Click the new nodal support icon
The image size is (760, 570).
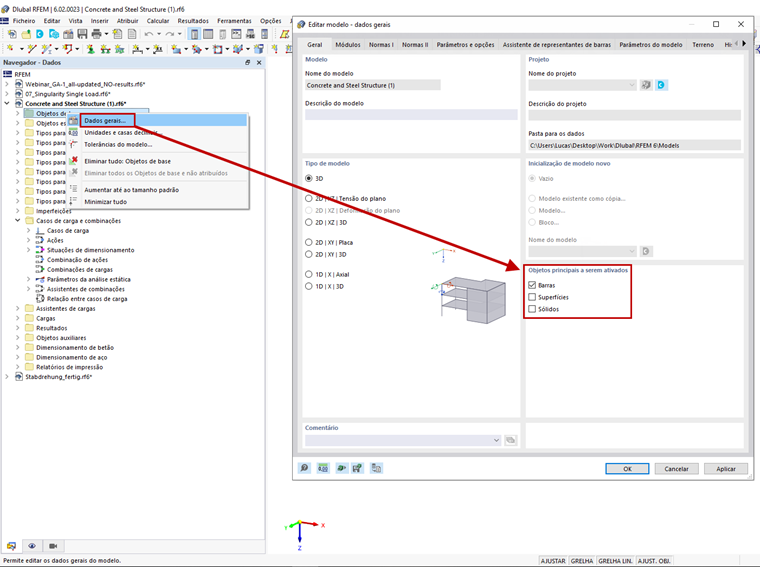91,48
